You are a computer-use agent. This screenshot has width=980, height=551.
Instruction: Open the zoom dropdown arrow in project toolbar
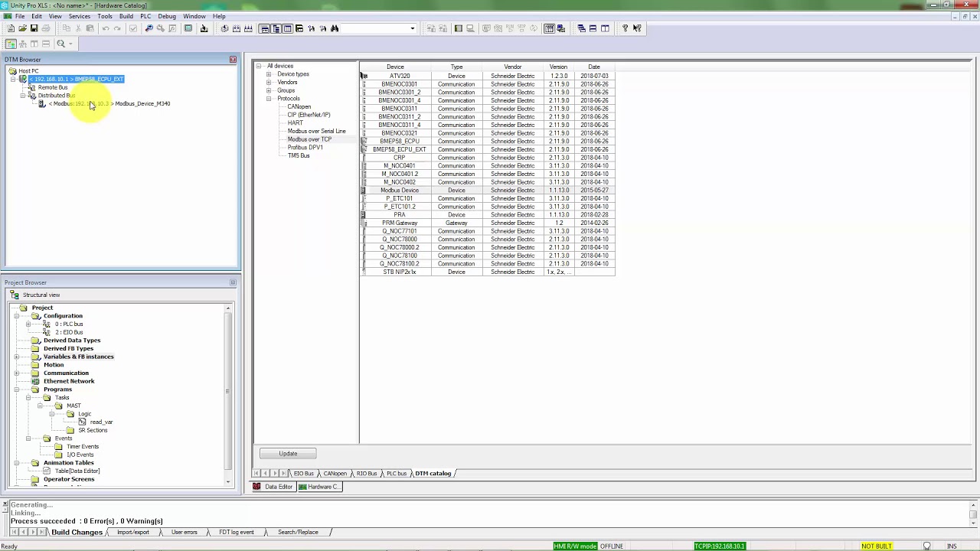coord(70,44)
